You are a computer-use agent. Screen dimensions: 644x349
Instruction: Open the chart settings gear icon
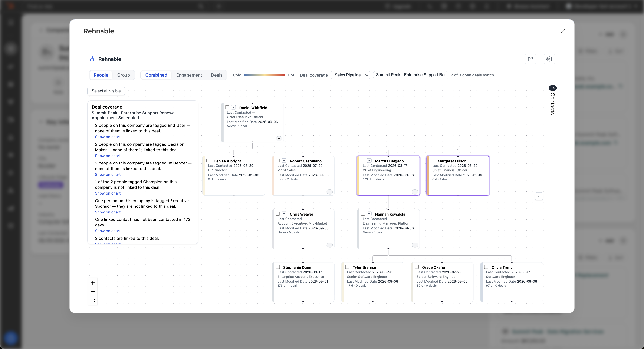pos(549,59)
